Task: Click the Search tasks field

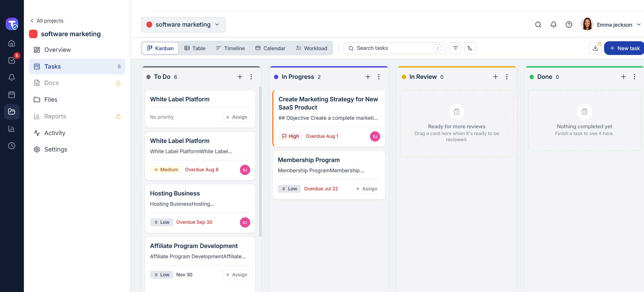Action: coord(395,48)
